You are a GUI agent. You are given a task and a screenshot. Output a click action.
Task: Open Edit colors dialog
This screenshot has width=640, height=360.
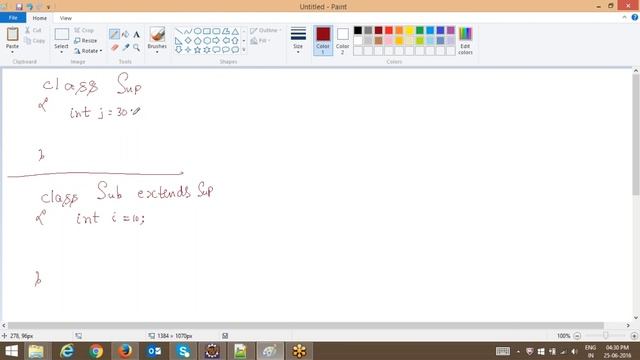(x=465, y=41)
